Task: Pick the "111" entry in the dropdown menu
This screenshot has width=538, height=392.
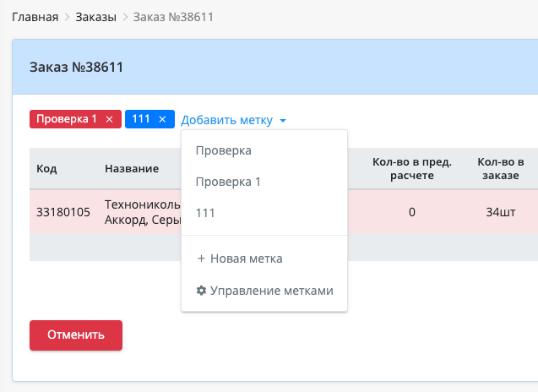Action: [205, 214]
